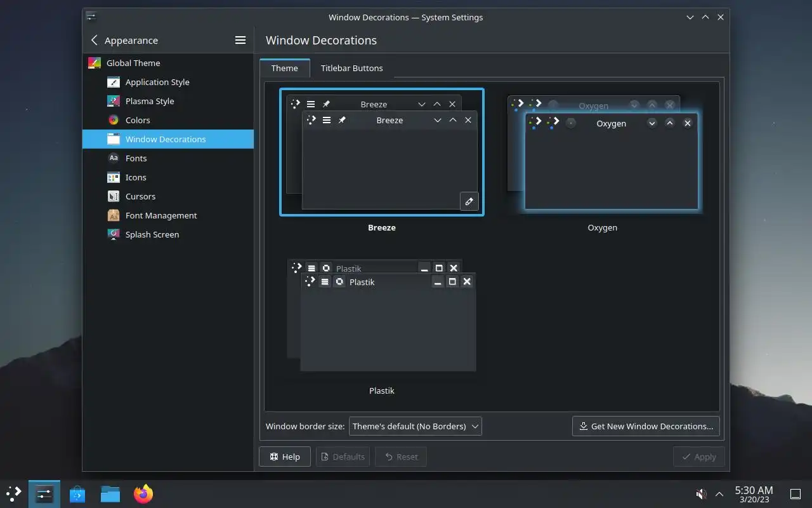Click the 'Application Style' sidebar label
The height and width of the screenshot is (508, 812).
pos(157,82)
